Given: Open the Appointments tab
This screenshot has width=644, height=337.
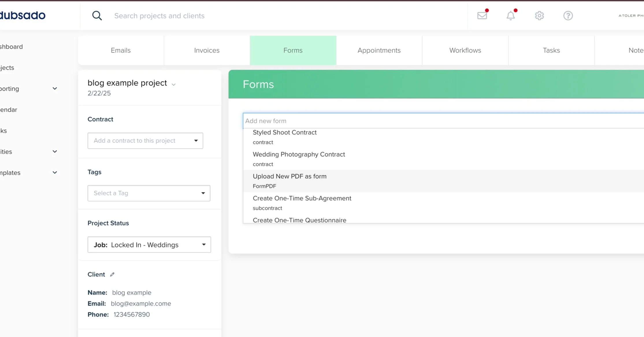Looking at the screenshot, I should click(379, 50).
